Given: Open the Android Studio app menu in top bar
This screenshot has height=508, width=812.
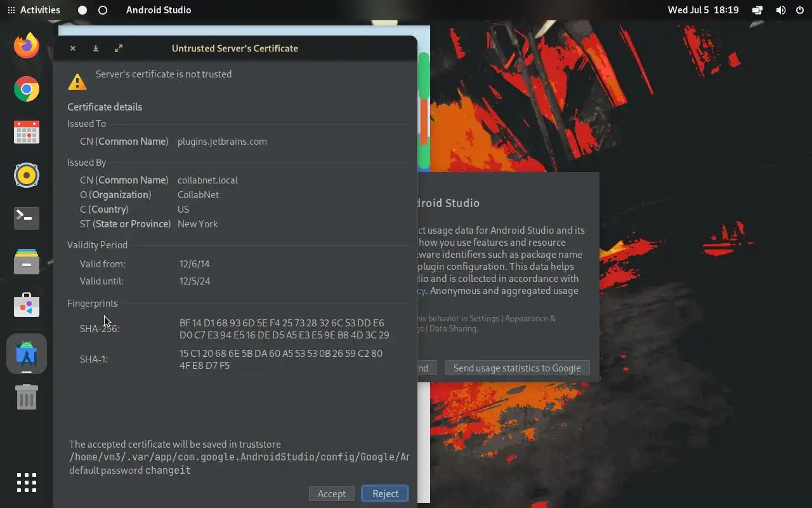Looking at the screenshot, I should [159, 10].
